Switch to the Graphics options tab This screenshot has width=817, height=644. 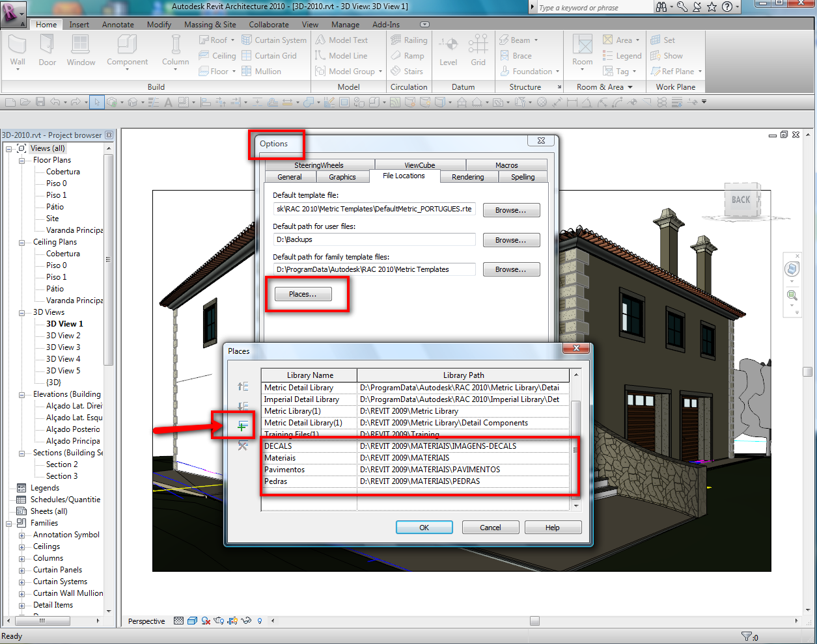click(342, 177)
